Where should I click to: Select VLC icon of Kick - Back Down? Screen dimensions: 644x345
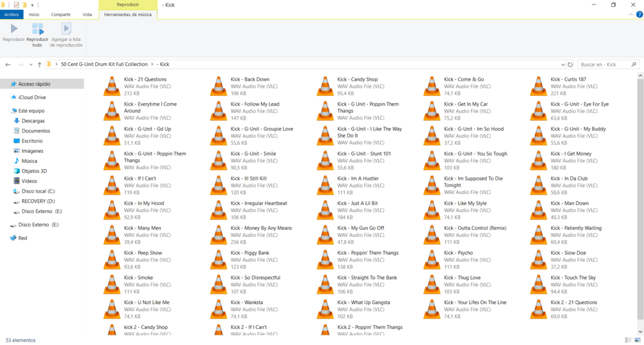[219, 86]
